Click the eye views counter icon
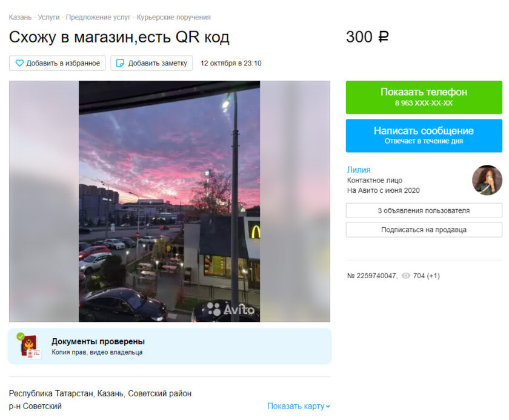509x420 pixels. coord(406,276)
